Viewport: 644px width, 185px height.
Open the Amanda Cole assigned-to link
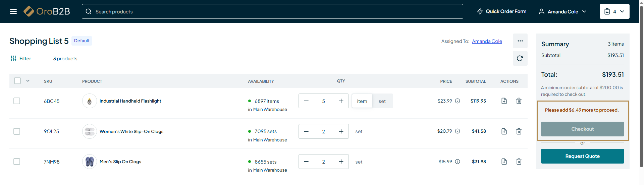point(487,41)
